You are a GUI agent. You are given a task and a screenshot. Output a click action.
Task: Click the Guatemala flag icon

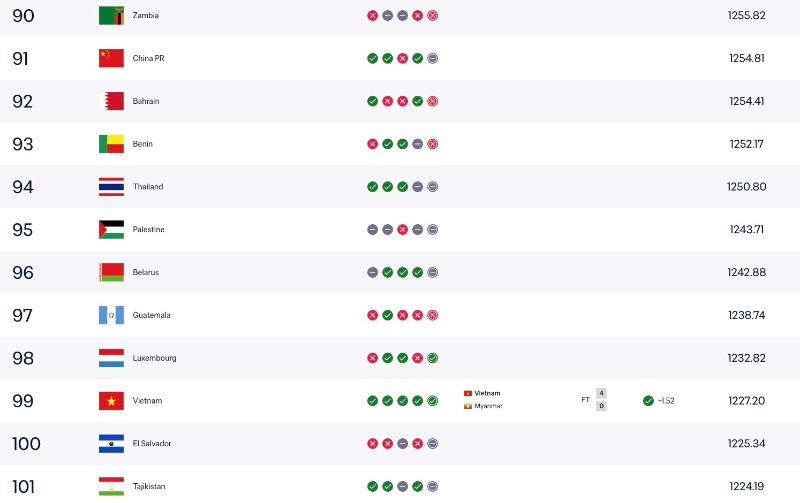(x=111, y=315)
